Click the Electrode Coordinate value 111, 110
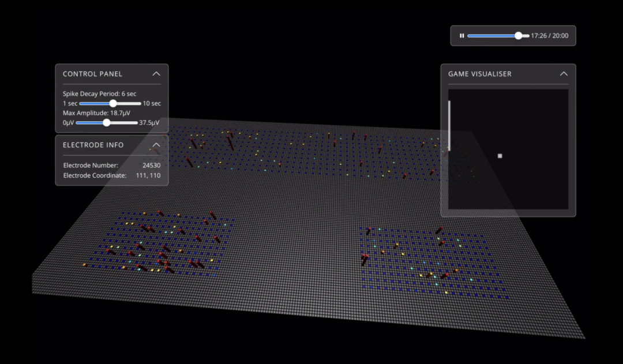 click(x=148, y=175)
